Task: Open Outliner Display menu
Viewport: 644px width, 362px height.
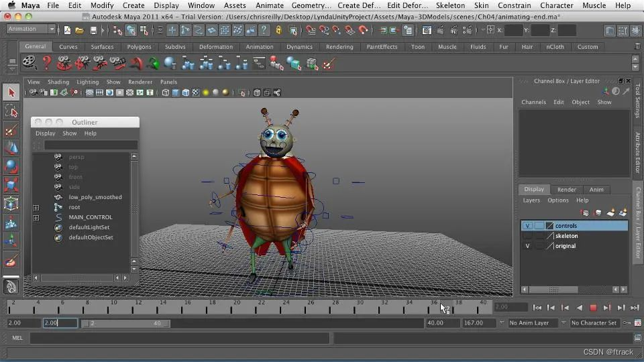Action: click(x=45, y=133)
